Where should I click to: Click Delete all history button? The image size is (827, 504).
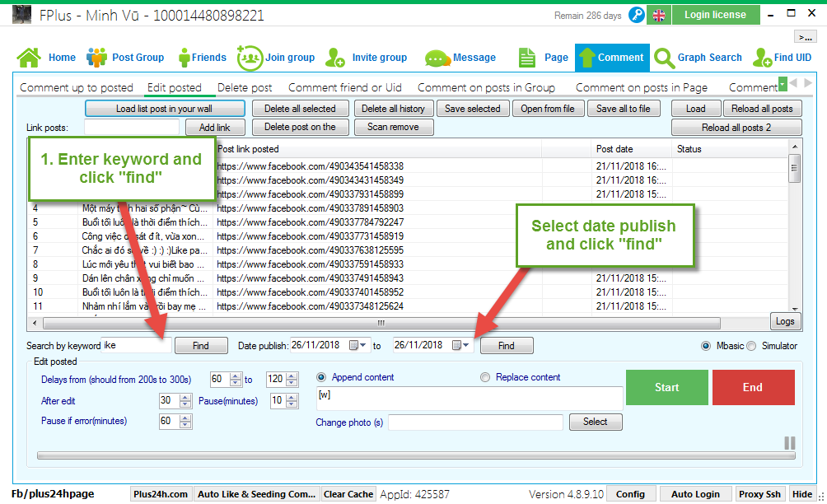point(394,109)
